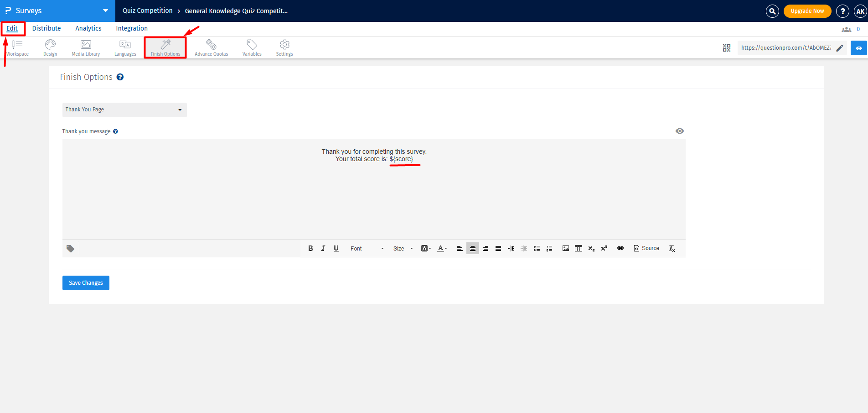The image size is (868, 413).
Task: Switch to the Analytics tab
Action: click(x=88, y=28)
